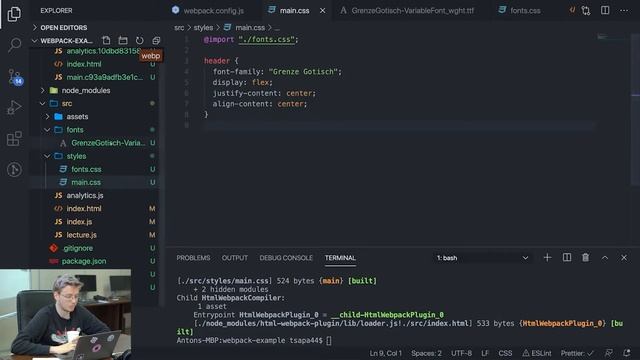This screenshot has height=360, width=640.
Task: Collapse the styles folder
Action: [76, 156]
